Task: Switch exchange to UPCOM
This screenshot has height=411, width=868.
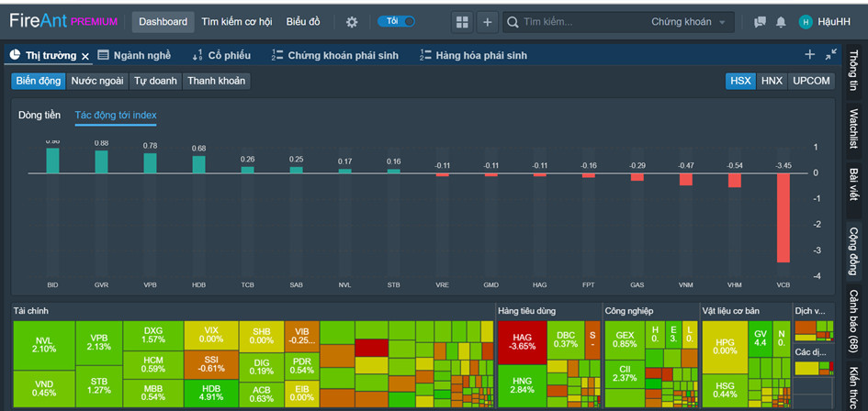Action: pos(810,81)
